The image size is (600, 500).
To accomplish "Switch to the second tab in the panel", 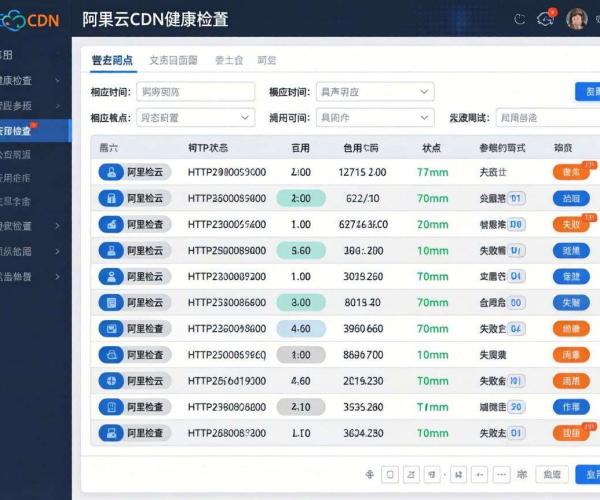I will [173, 60].
